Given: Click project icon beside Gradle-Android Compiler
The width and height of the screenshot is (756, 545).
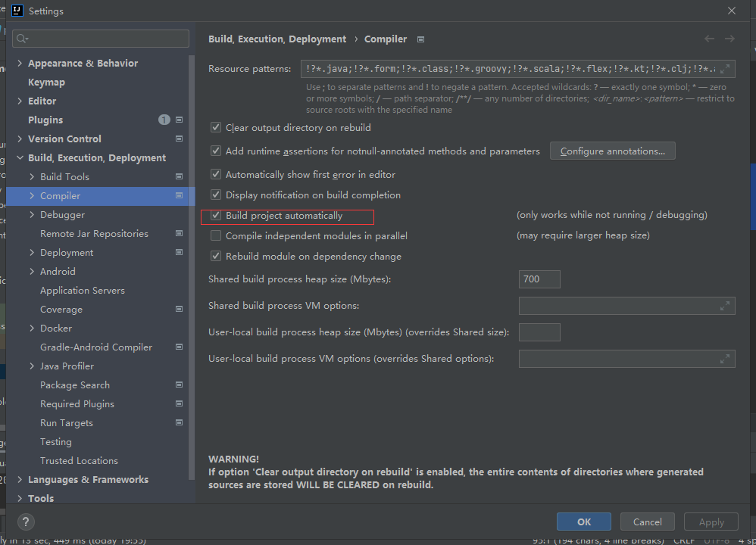Looking at the screenshot, I should [179, 347].
